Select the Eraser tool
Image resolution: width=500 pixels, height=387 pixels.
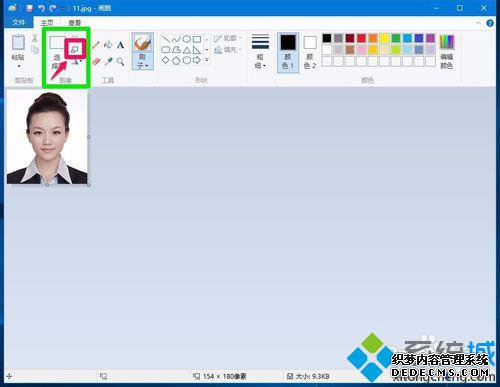pyautogui.click(x=96, y=61)
